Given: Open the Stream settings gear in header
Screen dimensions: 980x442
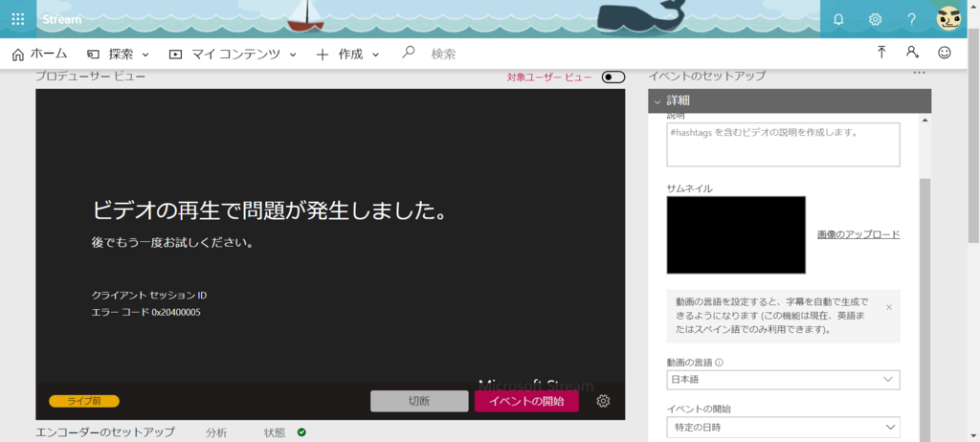Looking at the screenshot, I should [875, 19].
